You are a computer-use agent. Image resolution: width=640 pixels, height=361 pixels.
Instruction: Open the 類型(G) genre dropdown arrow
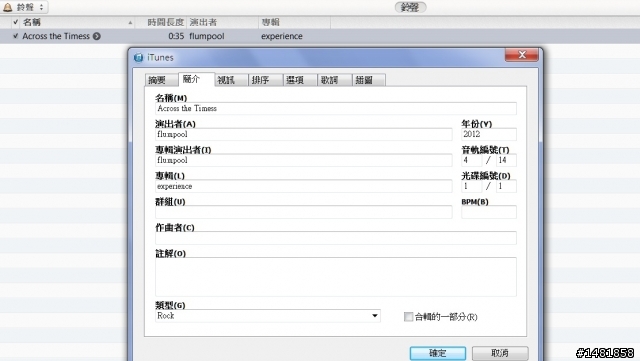[x=374, y=316]
